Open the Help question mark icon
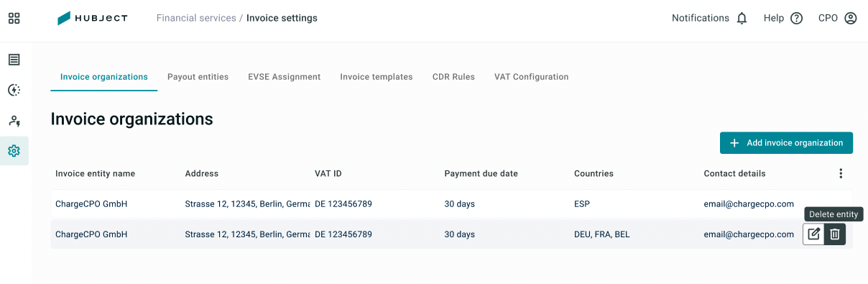868x284 pixels. (x=796, y=19)
